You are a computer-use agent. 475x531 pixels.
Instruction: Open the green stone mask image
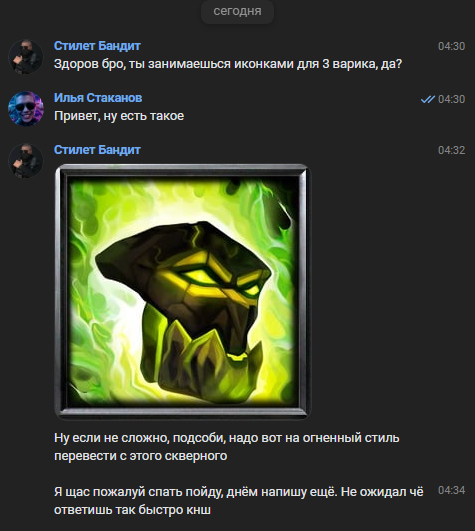(182, 292)
